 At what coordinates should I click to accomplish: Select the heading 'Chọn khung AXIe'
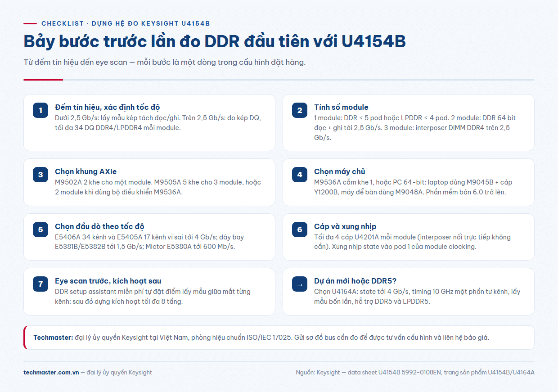click(85, 171)
